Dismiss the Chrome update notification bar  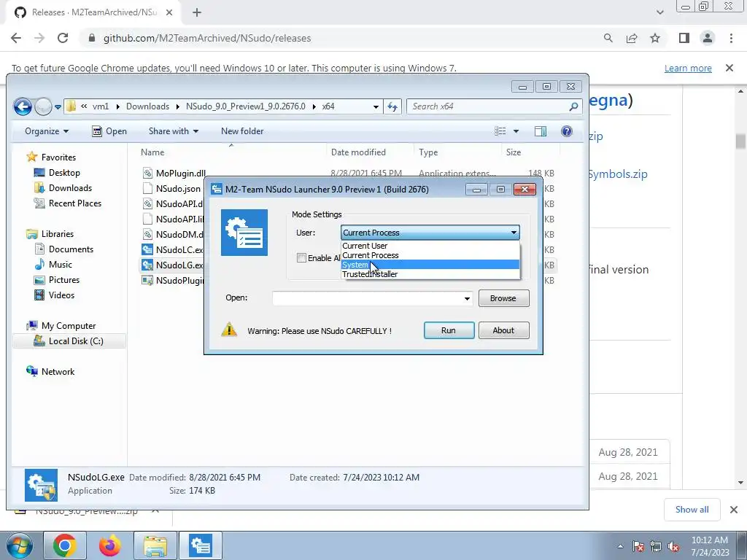pos(729,68)
